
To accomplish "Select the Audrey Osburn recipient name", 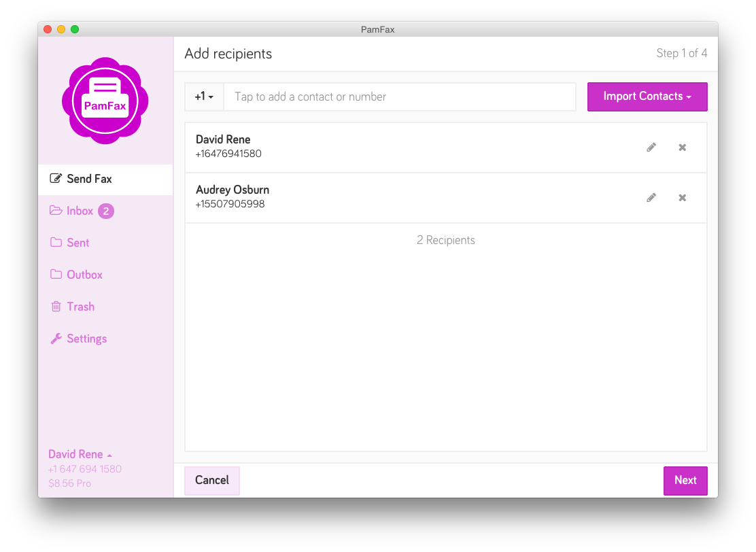I will [x=233, y=190].
